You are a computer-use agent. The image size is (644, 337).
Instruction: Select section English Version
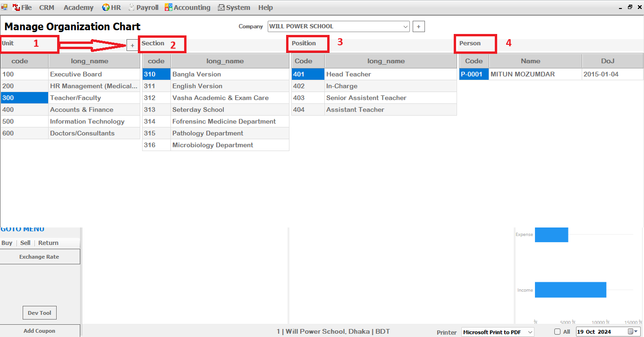coord(216,86)
